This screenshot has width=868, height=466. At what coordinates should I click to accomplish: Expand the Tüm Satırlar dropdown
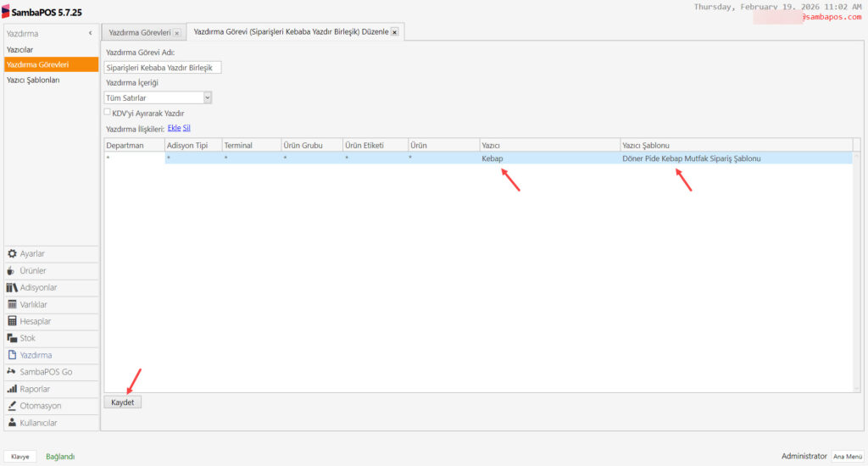[x=208, y=97]
